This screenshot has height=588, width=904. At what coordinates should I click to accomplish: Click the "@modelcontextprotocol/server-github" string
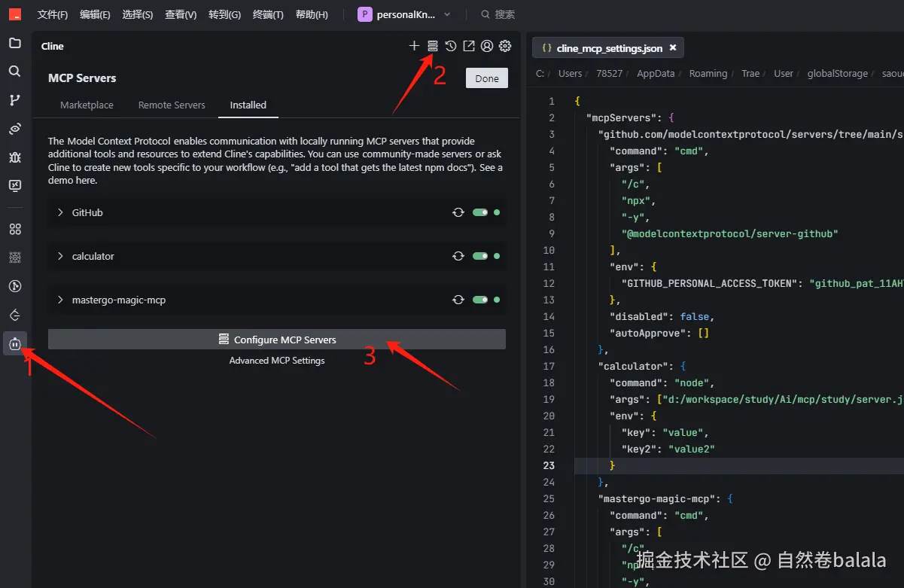730,234
